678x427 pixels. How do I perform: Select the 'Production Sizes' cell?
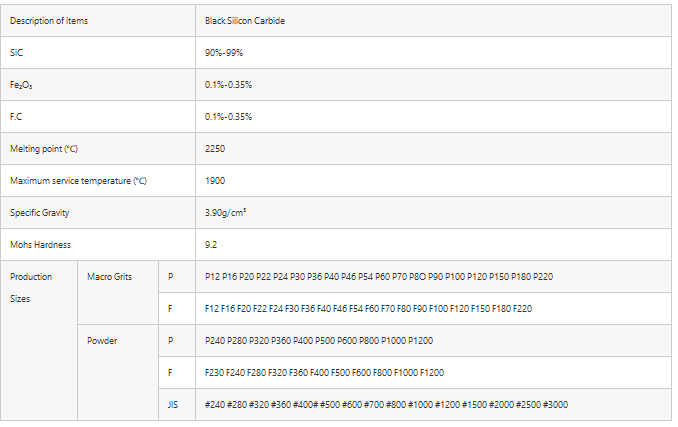(x=31, y=287)
